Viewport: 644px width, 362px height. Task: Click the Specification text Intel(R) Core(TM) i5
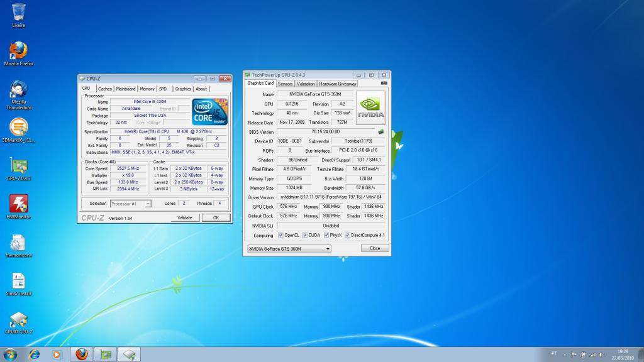pos(169,132)
